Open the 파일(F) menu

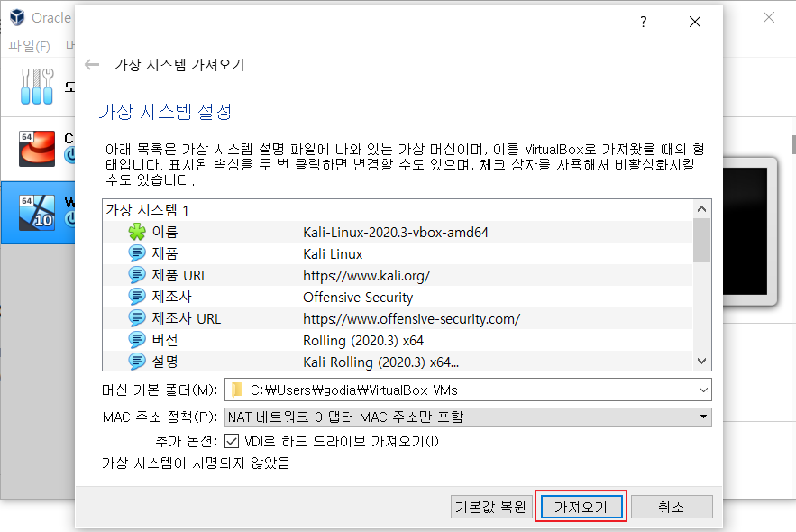pyautogui.click(x=29, y=46)
